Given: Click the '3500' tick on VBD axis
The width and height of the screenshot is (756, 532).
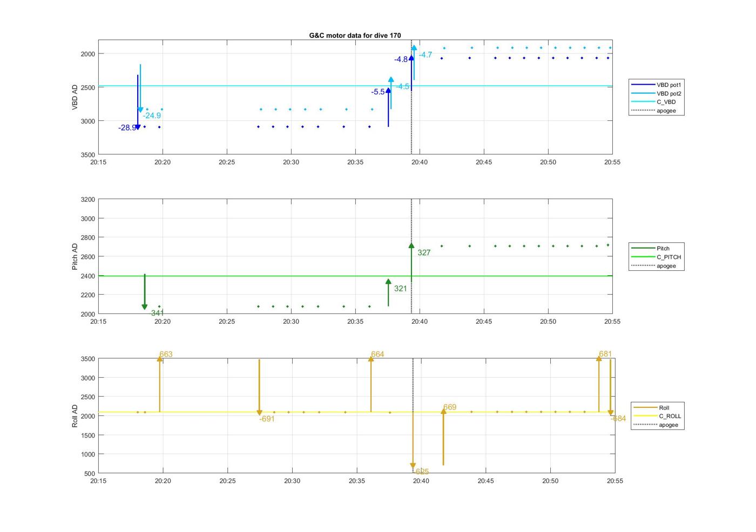Looking at the screenshot, I should (x=87, y=155).
